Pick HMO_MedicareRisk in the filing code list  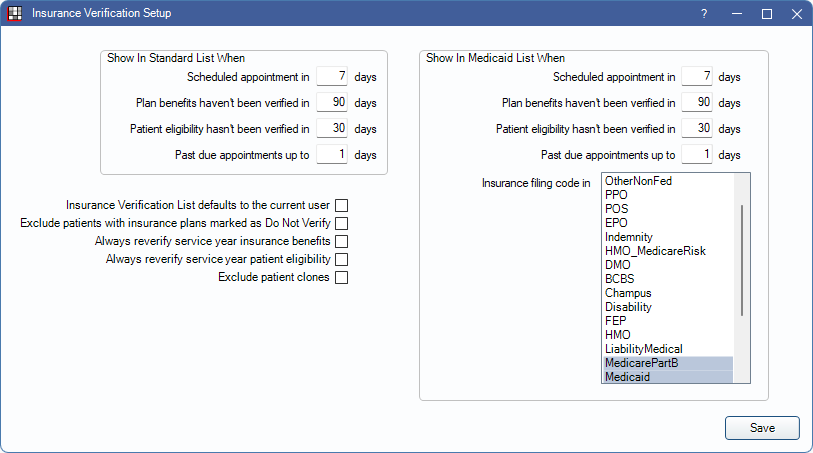tap(655, 251)
